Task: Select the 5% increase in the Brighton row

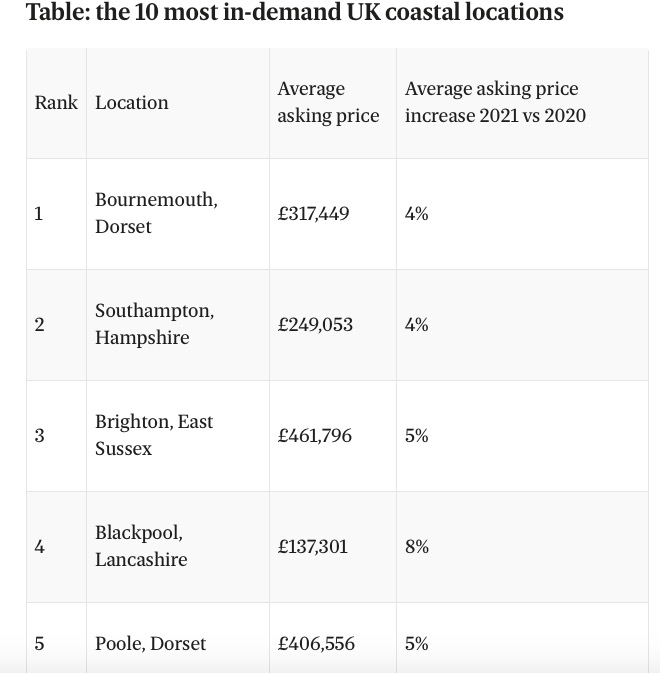Action: tap(417, 436)
